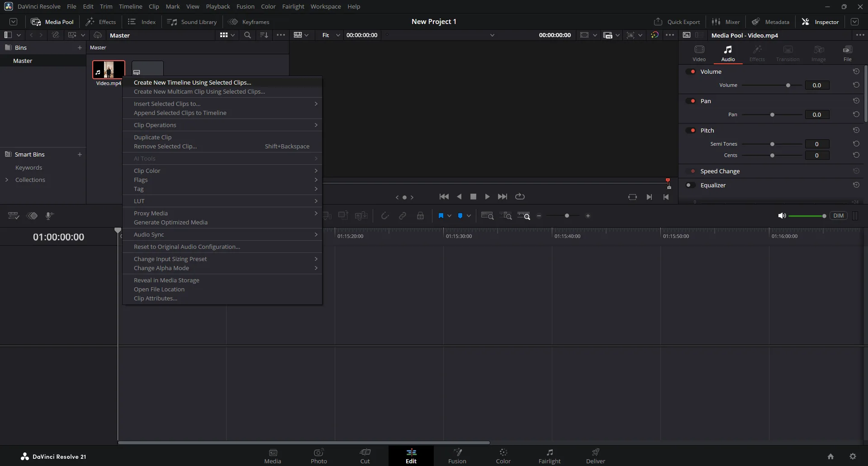This screenshot has height=466, width=868.
Task: Switch to the Cut page
Action: 365,456
